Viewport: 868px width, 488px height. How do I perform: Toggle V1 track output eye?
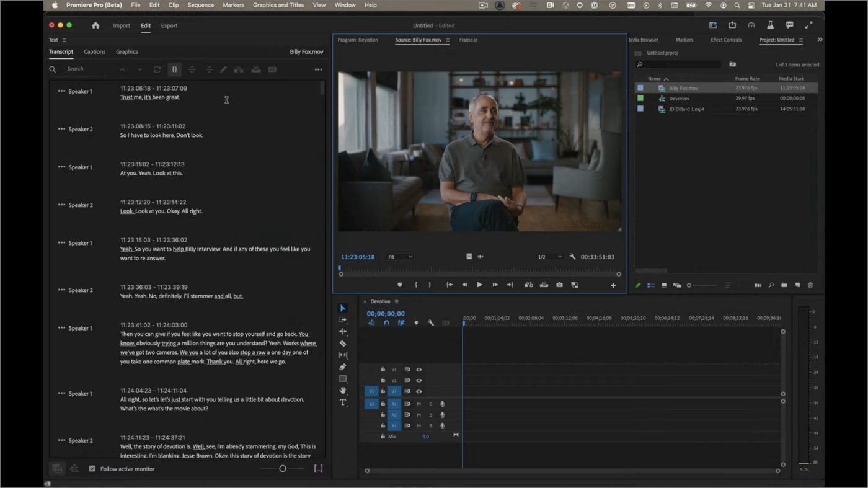(418, 392)
